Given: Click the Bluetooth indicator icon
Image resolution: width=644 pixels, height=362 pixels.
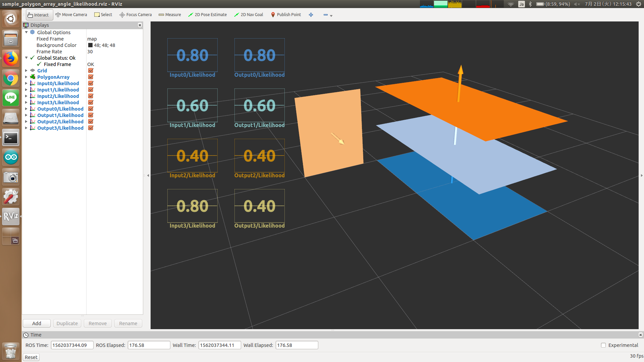Looking at the screenshot, I should pyautogui.click(x=530, y=4).
